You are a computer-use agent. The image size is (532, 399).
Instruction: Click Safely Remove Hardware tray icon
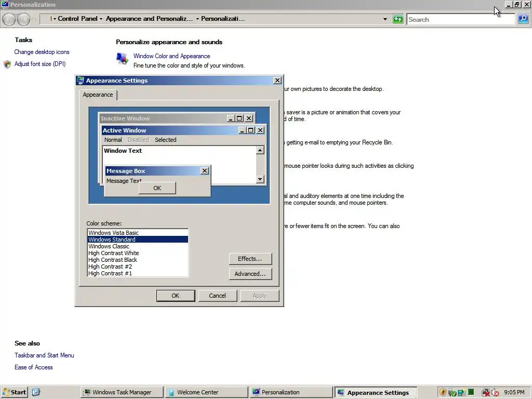click(452, 393)
